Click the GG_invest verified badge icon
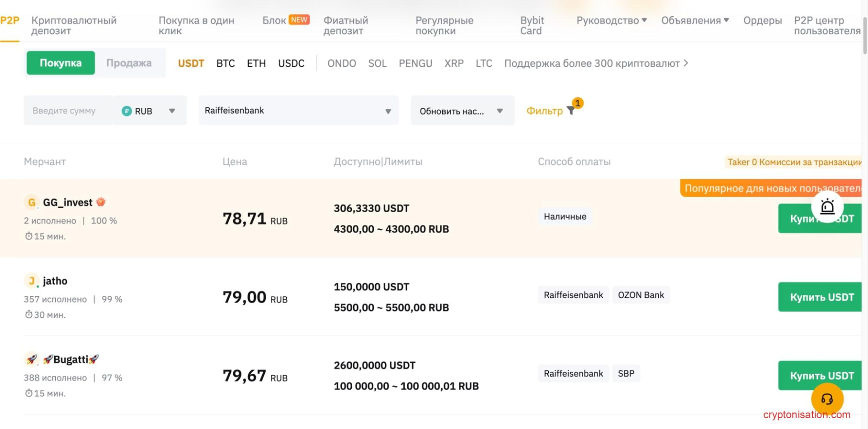868x429 pixels. tap(101, 202)
